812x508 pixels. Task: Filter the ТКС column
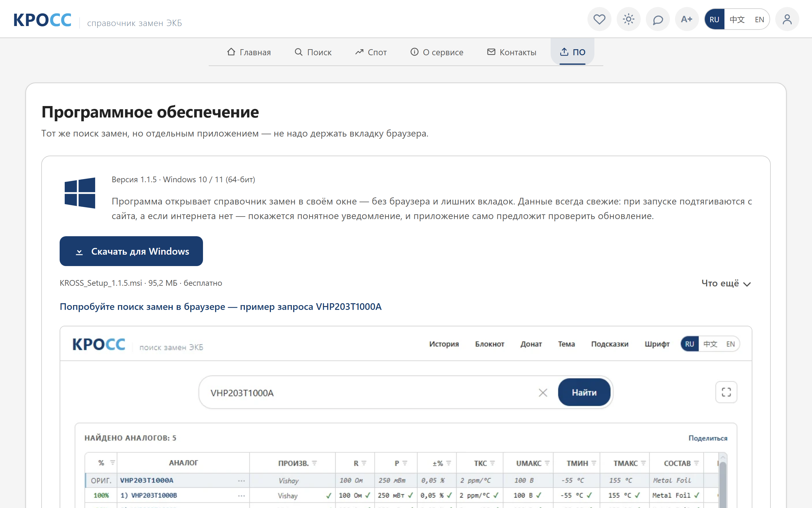click(x=492, y=463)
